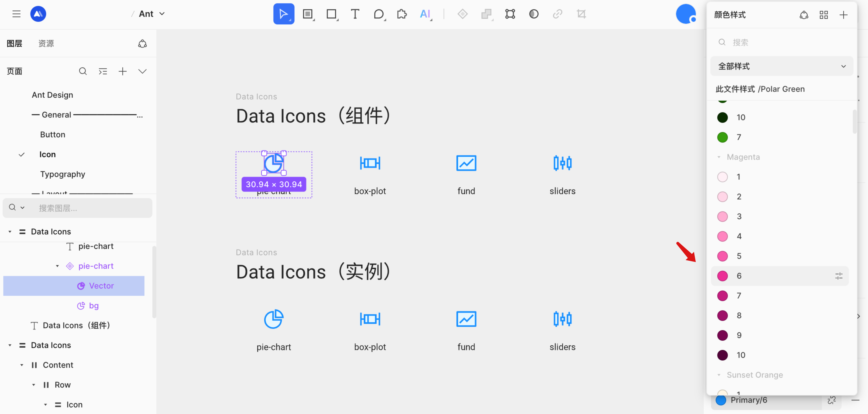Image resolution: width=868 pixels, height=414 pixels.
Task: Click the Edit object vector icon
Action: pos(510,14)
